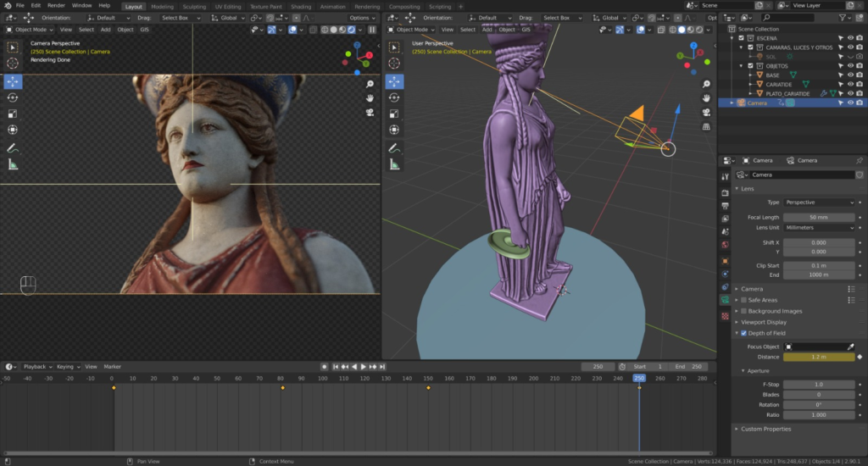This screenshot has width=868, height=466.
Task: Click the camera view icon in right viewport
Action: tap(706, 113)
